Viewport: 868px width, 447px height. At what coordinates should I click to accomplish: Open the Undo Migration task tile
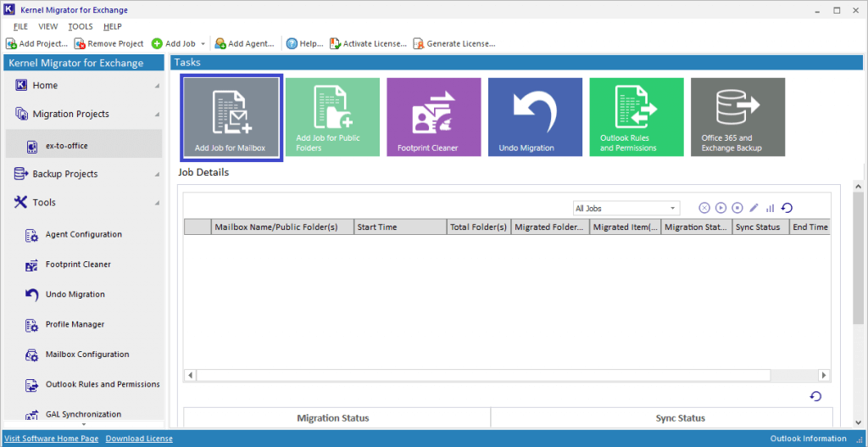pyautogui.click(x=536, y=117)
